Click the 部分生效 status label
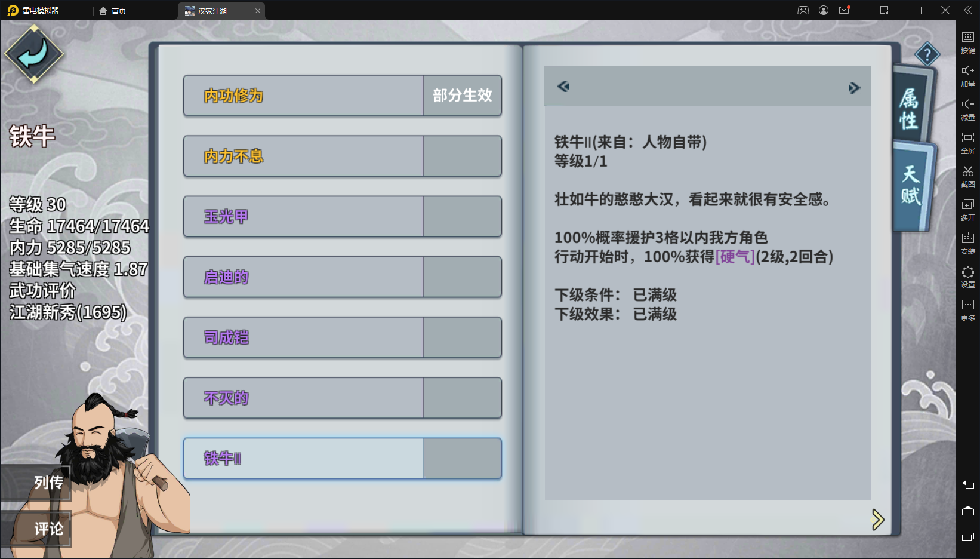 pos(463,96)
